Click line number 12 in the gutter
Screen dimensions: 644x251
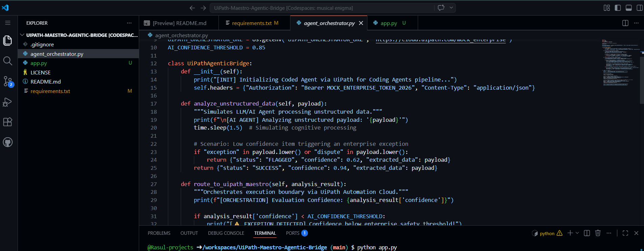[x=154, y=64]
